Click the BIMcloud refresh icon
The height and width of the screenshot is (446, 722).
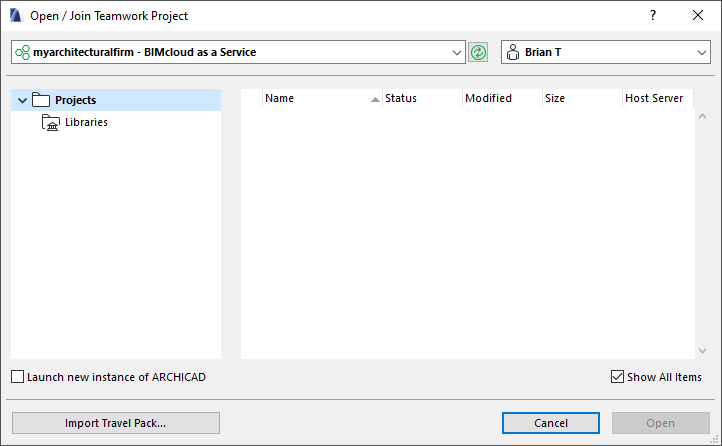[x=478, y=52]
